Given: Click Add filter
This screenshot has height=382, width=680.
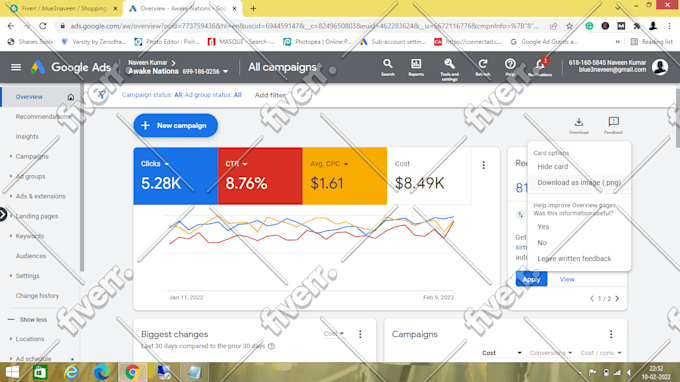Looking at the screenshot, I should point(270,95).
